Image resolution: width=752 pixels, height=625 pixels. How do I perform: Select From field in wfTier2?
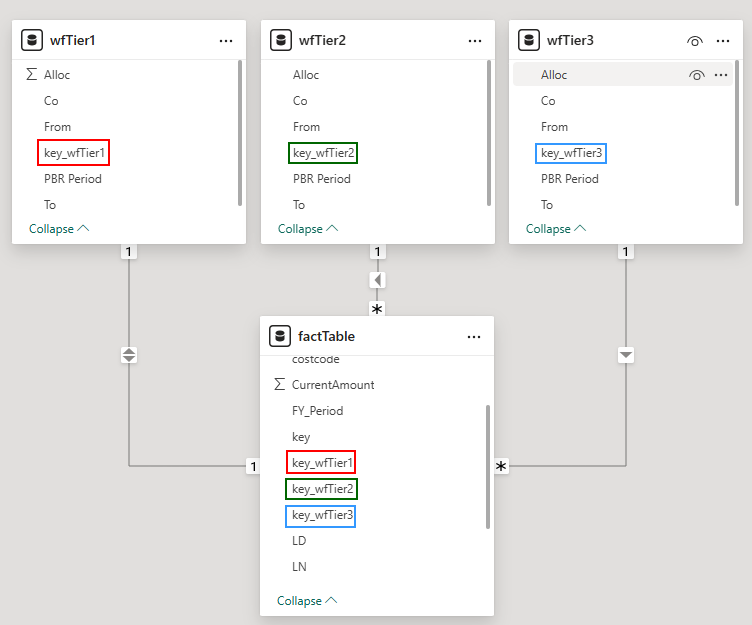tap(306, 127)
